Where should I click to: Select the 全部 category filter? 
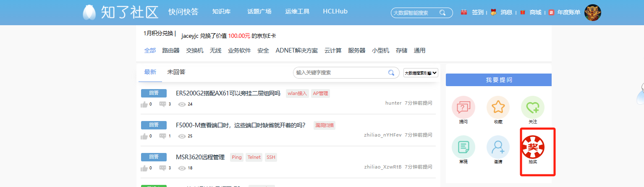pos(150,50)
